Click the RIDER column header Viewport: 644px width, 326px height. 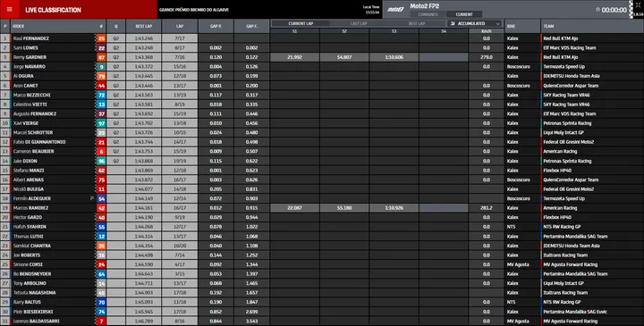[19, 26]
